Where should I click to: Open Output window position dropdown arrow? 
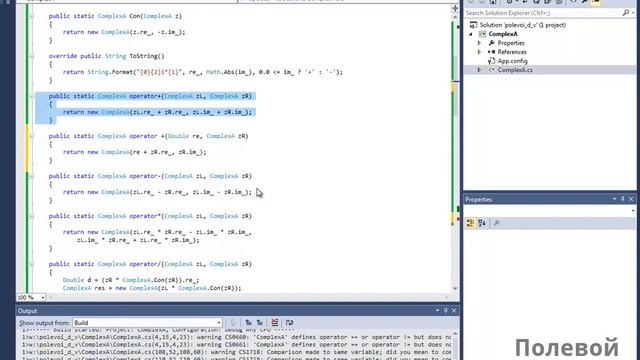click(437, 311)
